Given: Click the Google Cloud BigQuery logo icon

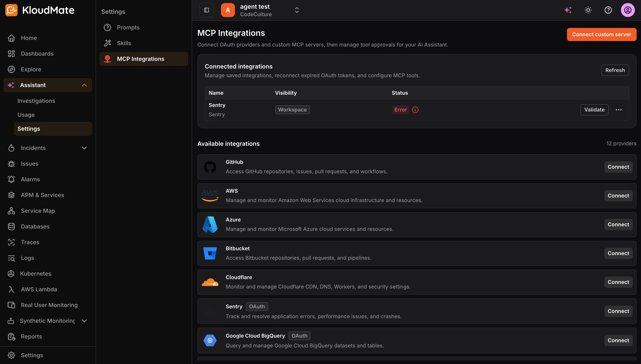Looking at the screenshot, I should coord(210,340).
